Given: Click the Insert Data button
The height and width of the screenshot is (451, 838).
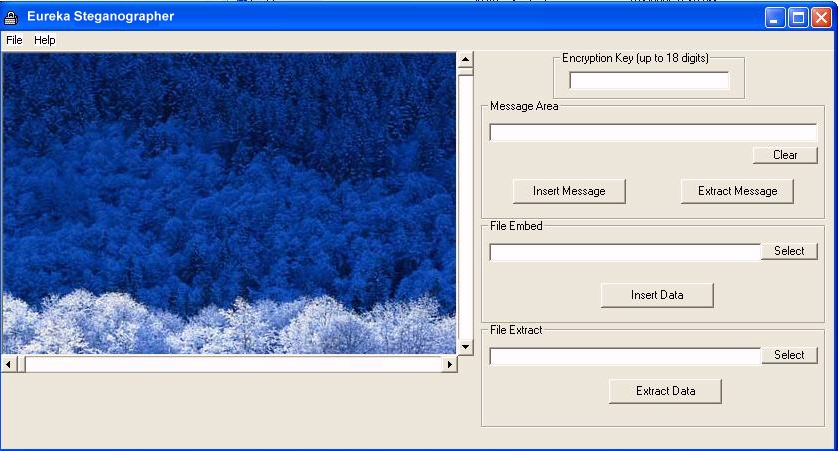Looking at the screenshot, I should tap(657, 295).
